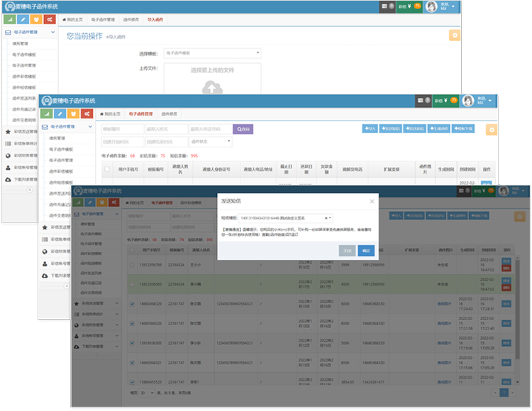Expand the 函件状态 filter dropdown
Viewport: 532px width, 411px height.
click(210, 142)
